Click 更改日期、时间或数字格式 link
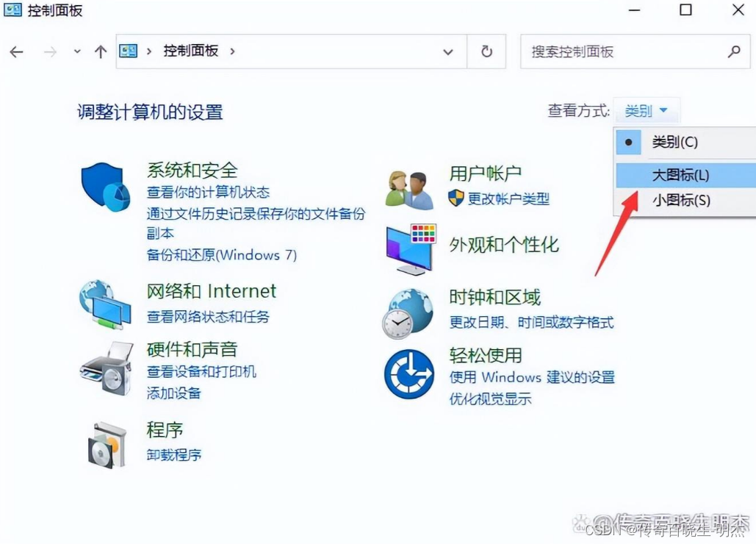This screenshot has width=756, height=544. pyautogui.click(x=531, y=322)
